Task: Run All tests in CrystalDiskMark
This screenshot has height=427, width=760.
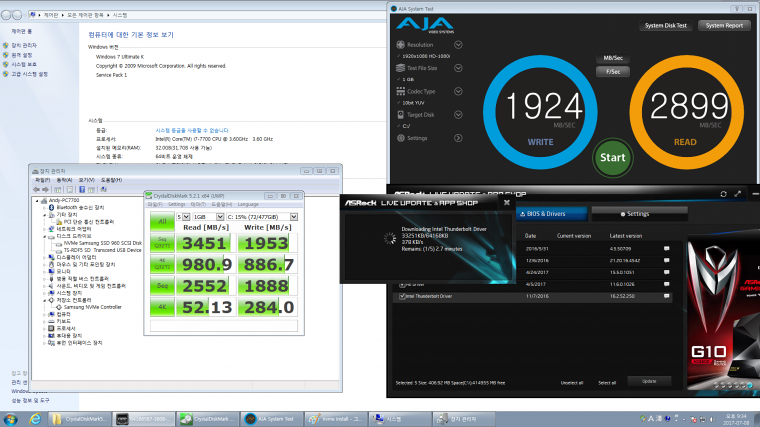Action: [162, 221]
